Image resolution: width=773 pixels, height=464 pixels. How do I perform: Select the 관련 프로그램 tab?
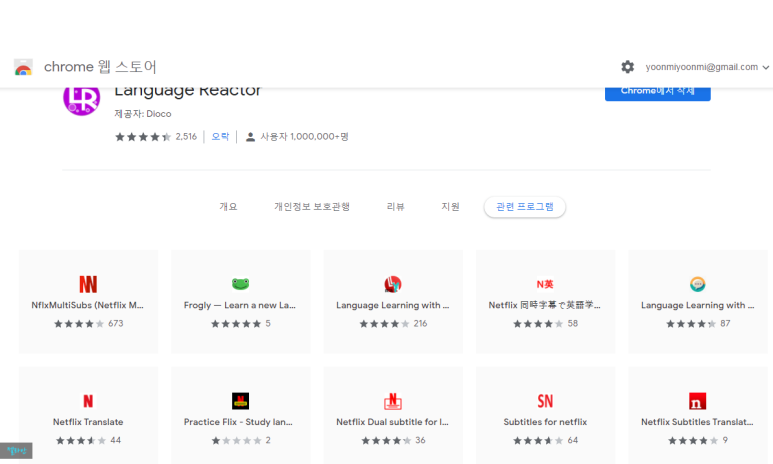point(525,207)
